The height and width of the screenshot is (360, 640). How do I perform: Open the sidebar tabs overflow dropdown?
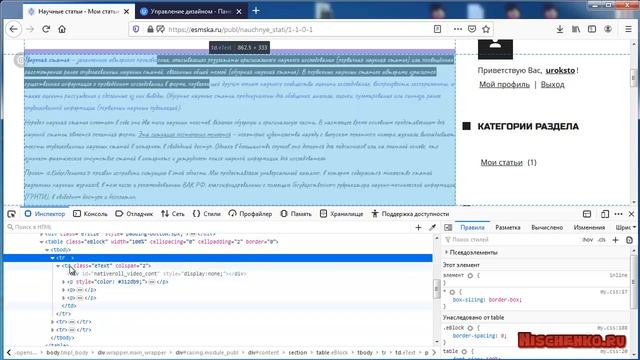click(635, 227)
